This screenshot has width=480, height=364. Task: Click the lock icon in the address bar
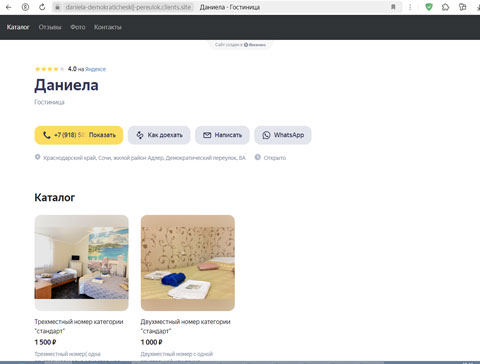[x=58, y=7]
